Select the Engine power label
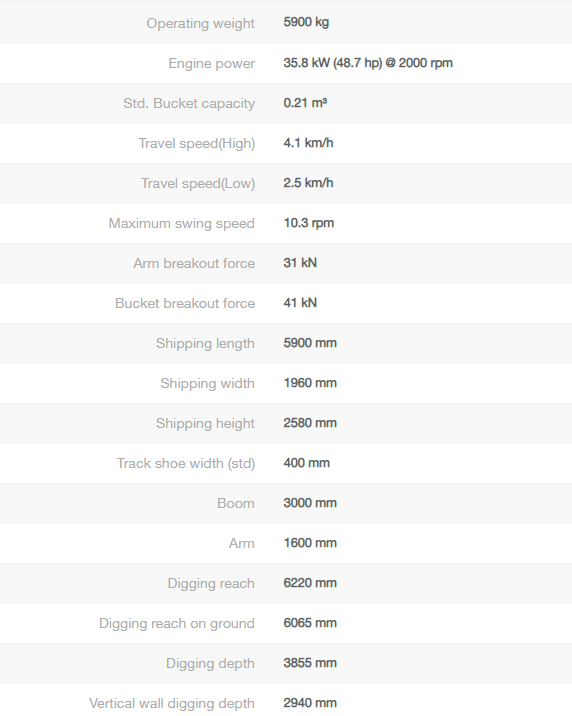Viewport: 572px width, 716px height. (211, 63)
